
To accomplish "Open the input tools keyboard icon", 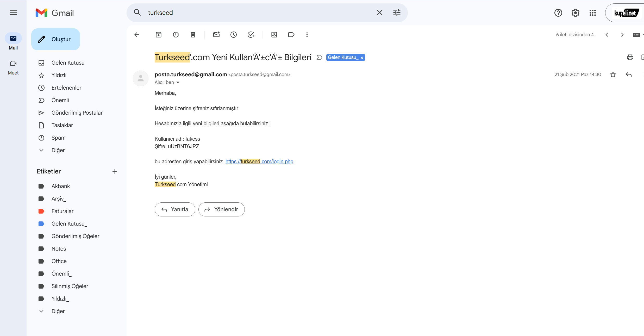I will tap(637, 35).
